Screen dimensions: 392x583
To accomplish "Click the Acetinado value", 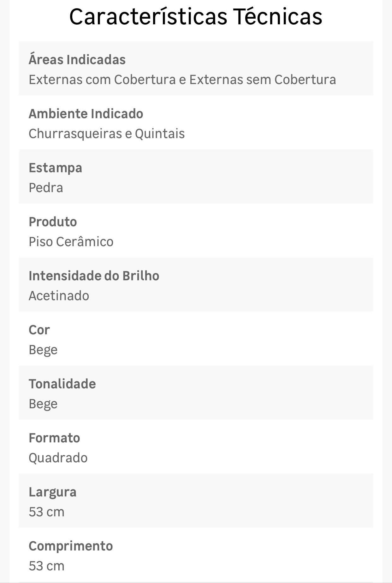I will (x=59, y=296).
